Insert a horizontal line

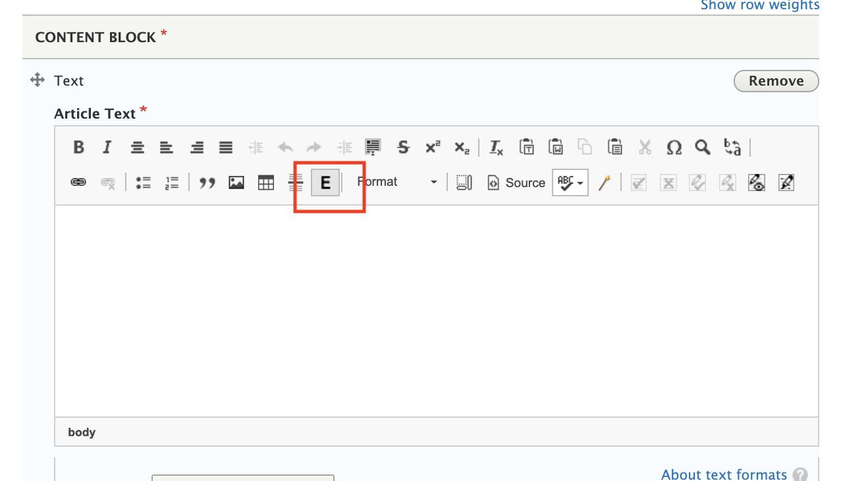tap(296, 183)
